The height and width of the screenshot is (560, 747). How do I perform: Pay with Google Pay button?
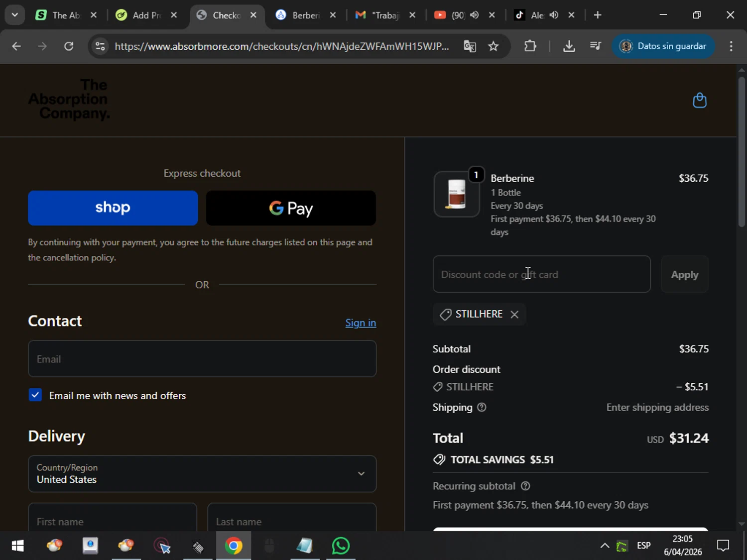[291, 208]
